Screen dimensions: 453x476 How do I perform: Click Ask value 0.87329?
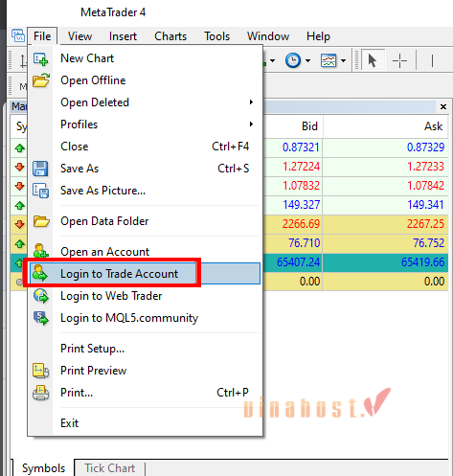point(425,147)
